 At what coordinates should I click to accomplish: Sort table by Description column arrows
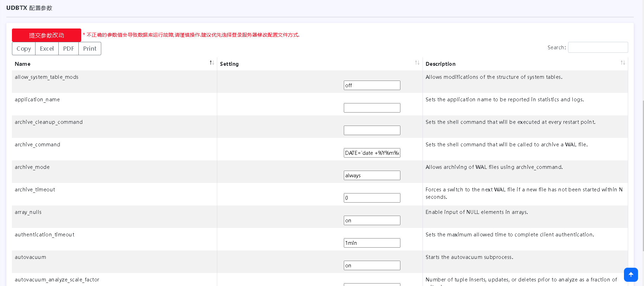click(623, 63)
